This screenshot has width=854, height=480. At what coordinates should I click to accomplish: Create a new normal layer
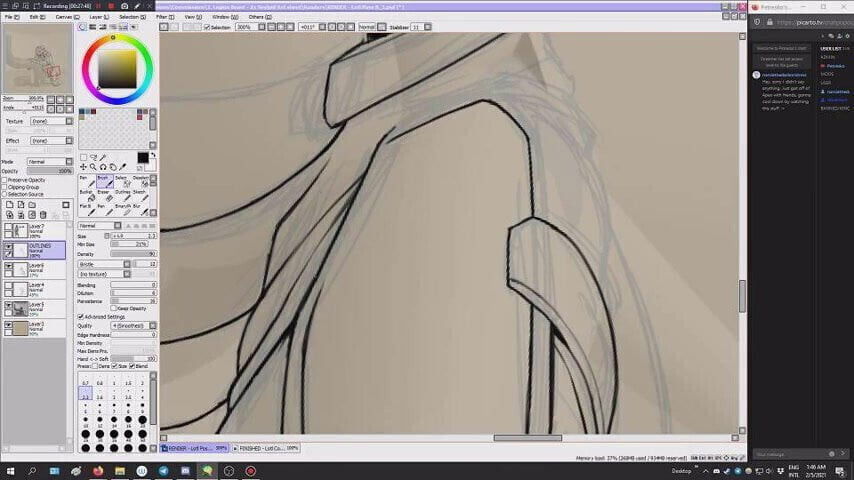(9, 205)
